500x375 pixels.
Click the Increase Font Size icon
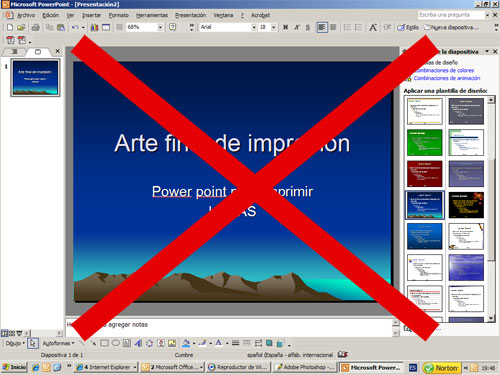tap(373, 27)
